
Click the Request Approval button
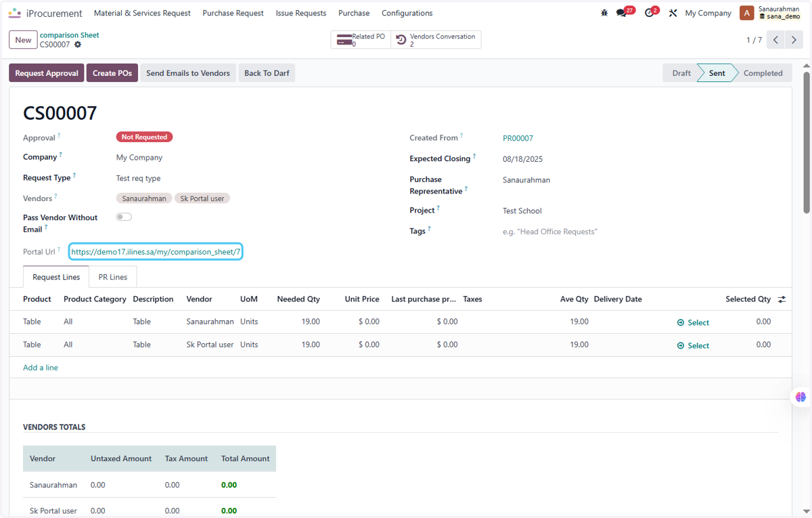pos(47,73)
